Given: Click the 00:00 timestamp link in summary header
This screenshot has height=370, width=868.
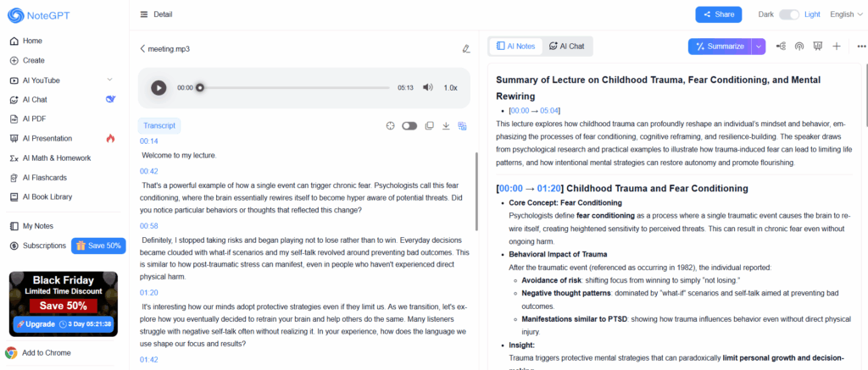Looking at the screenshot, I should coord(520,111).
